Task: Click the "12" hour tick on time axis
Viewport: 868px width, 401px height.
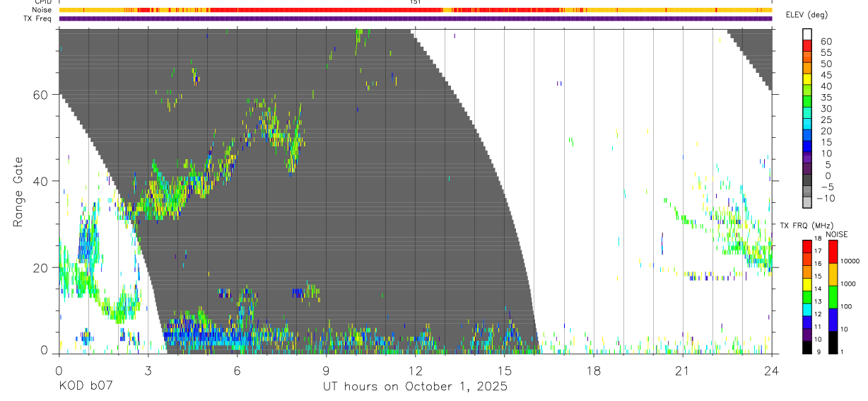Action: tap(415, 370)
